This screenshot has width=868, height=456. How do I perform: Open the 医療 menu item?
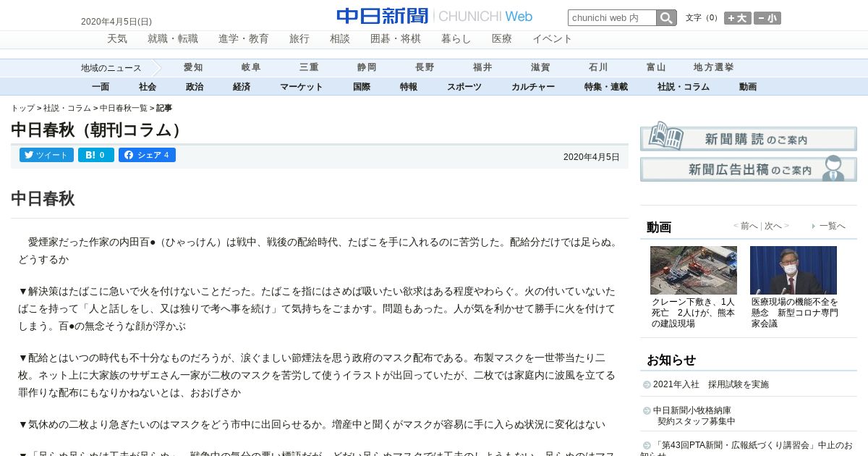click(x=502, y=39)
